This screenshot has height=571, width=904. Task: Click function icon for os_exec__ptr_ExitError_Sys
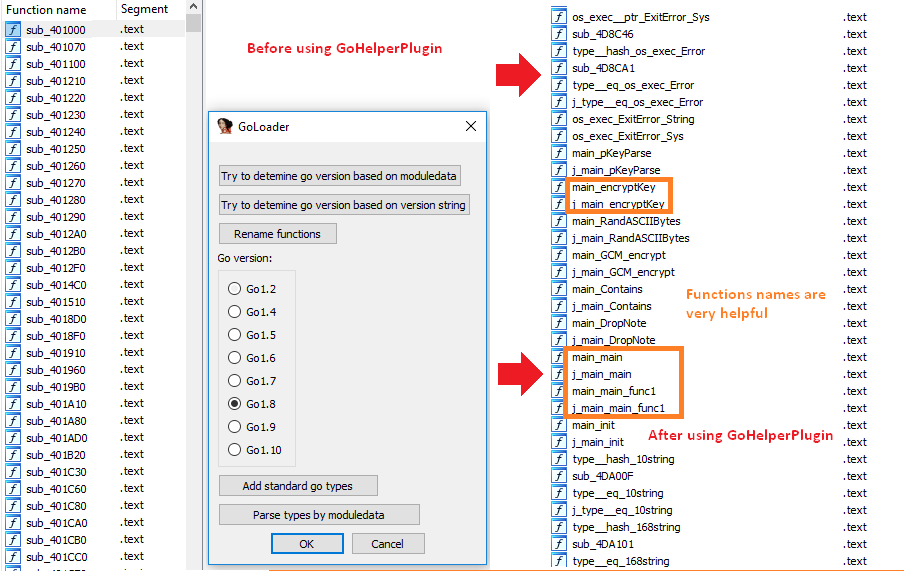coord(559,17)
